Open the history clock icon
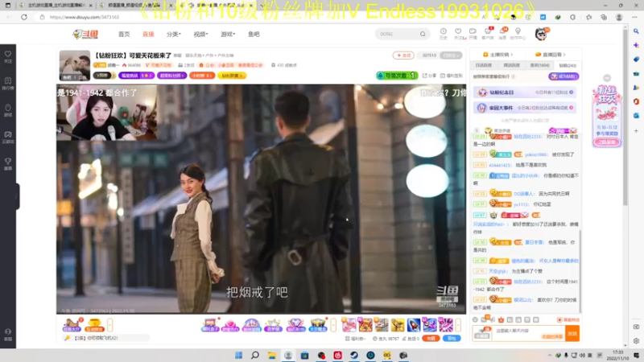Screen dimensions: 644x362 click(x=444, y=33)
